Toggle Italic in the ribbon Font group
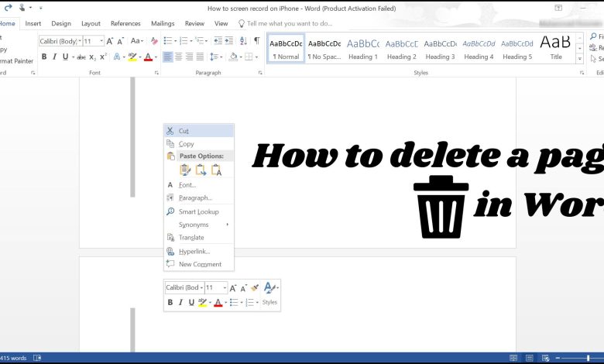The image size is (604, 364). [55, 57]
